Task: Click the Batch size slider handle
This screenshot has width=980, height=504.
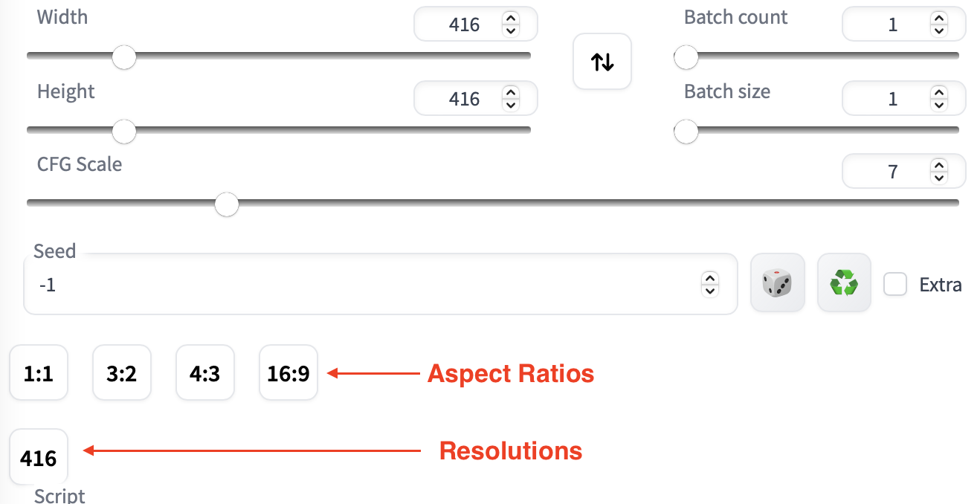Action: click(x=686, y=132)
